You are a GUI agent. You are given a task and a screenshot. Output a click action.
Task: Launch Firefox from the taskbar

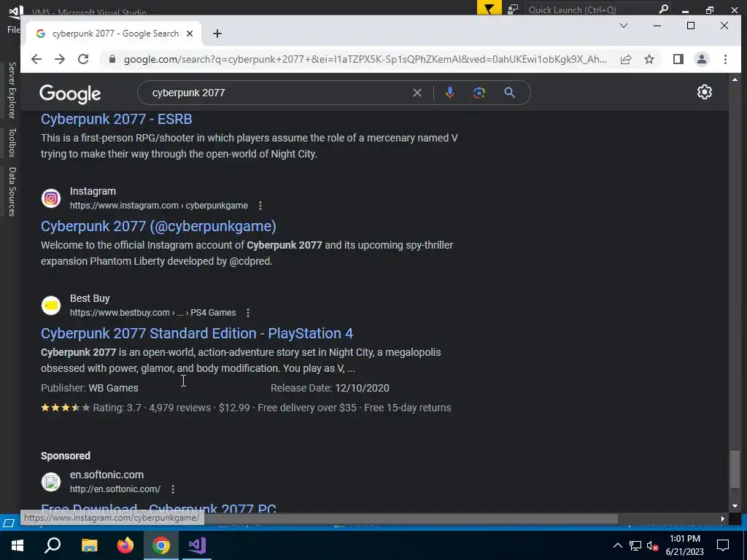(x=125, y=545)
